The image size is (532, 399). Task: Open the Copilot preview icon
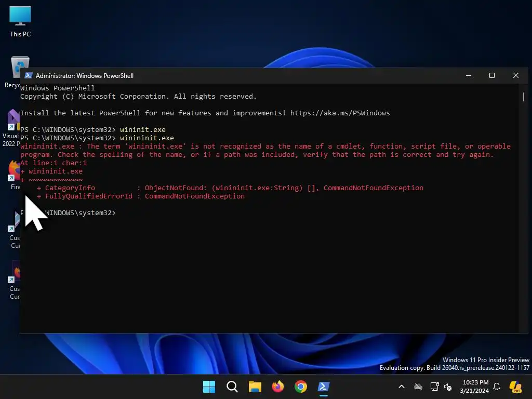516,387
